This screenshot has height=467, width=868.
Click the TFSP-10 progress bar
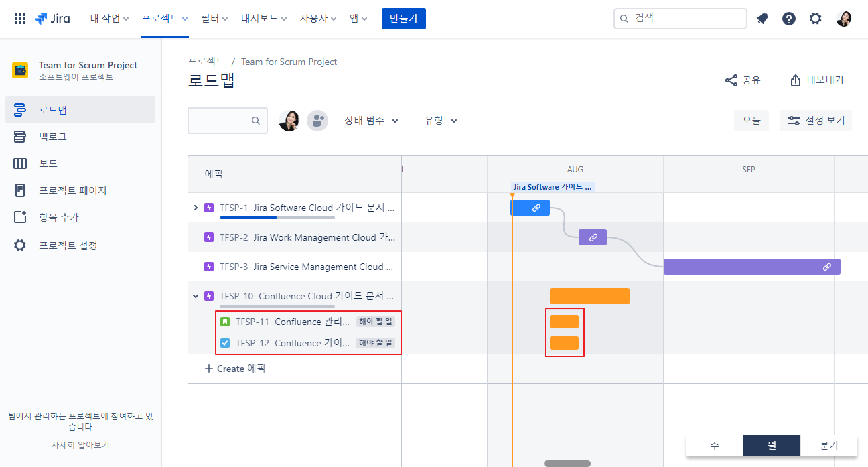point(277,306)
